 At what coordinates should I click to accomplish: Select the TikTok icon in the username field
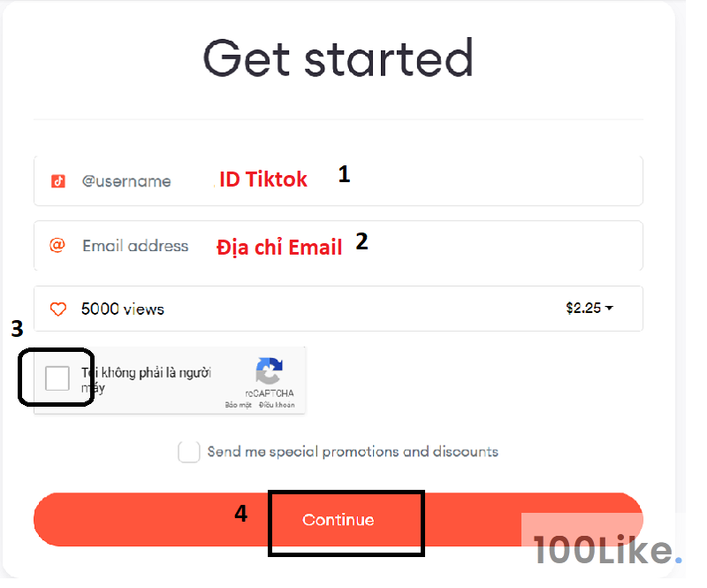click(58, 181)
